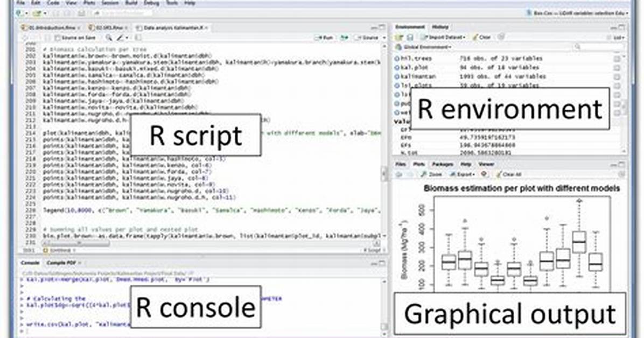This screenshot has width=644, height=338.
Task: Click the open project folder icon
Action: (37, 13)
